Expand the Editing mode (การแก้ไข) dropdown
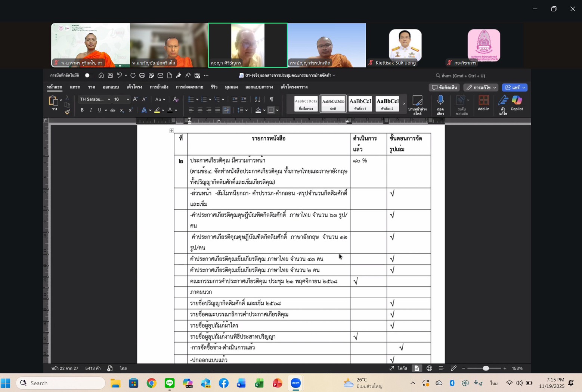The width and height of the screenshot is (582, 392). coord(481,87)
